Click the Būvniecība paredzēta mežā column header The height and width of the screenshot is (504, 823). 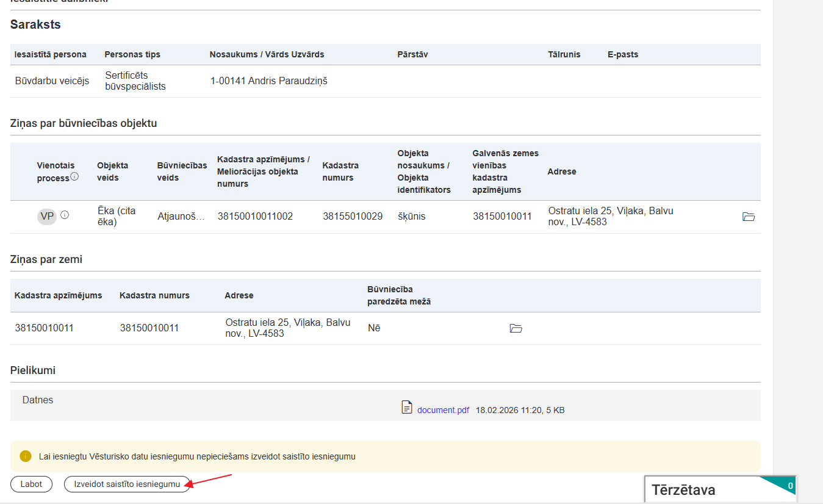point(398,295)
